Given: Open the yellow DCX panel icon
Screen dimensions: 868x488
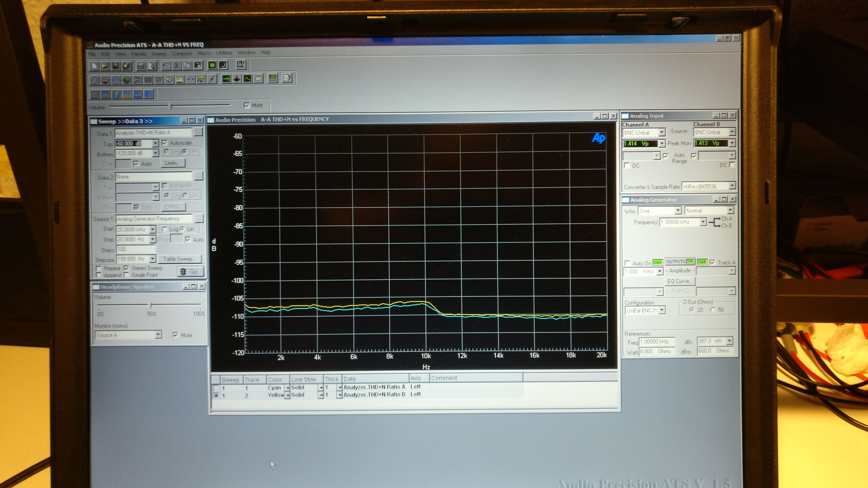Looking at the screenshot, I should click(180, 80).
